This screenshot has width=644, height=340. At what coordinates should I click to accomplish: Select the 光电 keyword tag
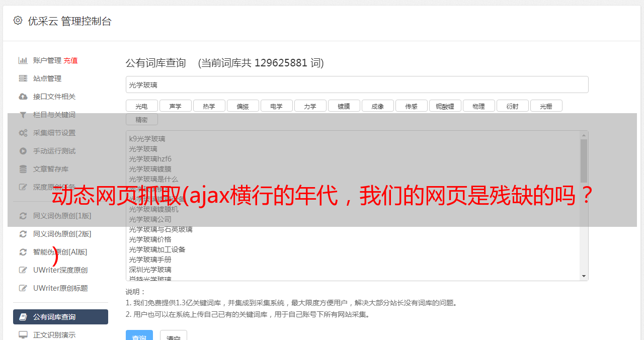[x=141, y=106]
